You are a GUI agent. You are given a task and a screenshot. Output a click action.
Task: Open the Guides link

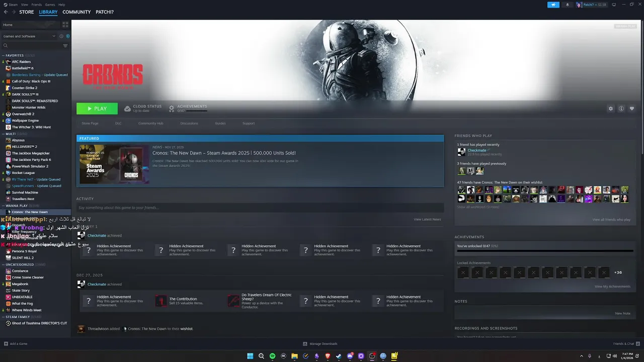pyautogui.click(x=220, y=123)
